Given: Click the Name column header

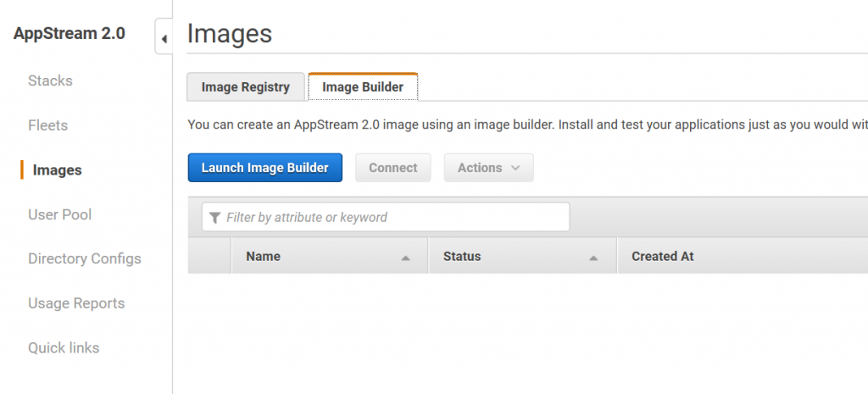Looking at the screenshot, I should click(330, 256).
